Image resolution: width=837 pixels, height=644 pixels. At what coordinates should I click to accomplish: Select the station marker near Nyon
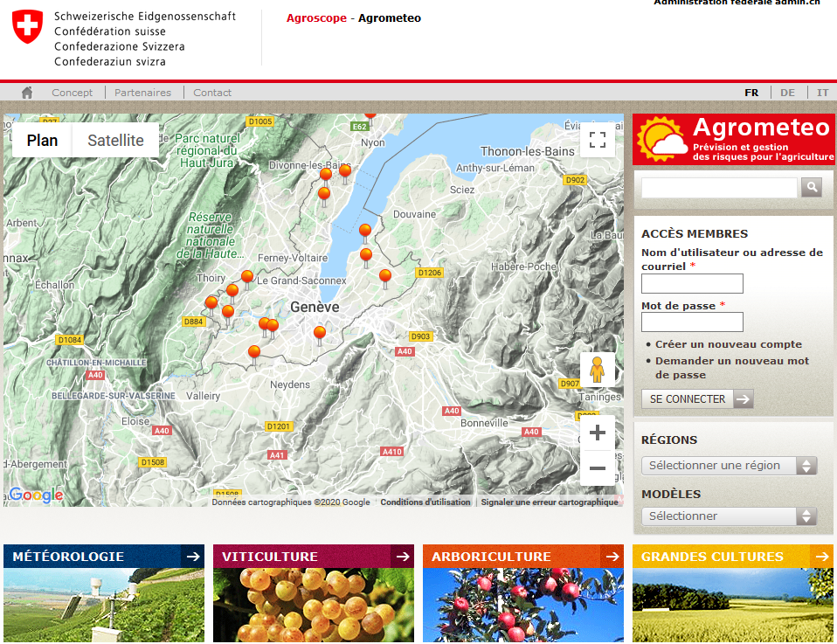(370, 116)
